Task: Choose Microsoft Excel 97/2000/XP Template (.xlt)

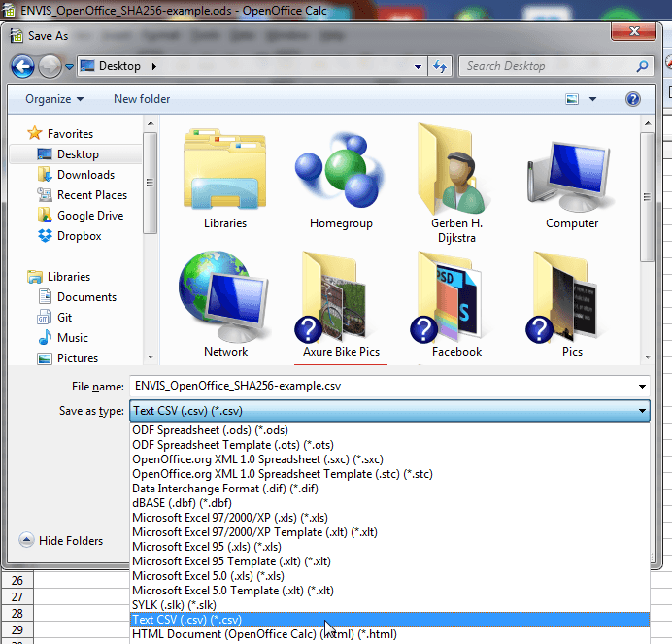Action: [389, 532]
